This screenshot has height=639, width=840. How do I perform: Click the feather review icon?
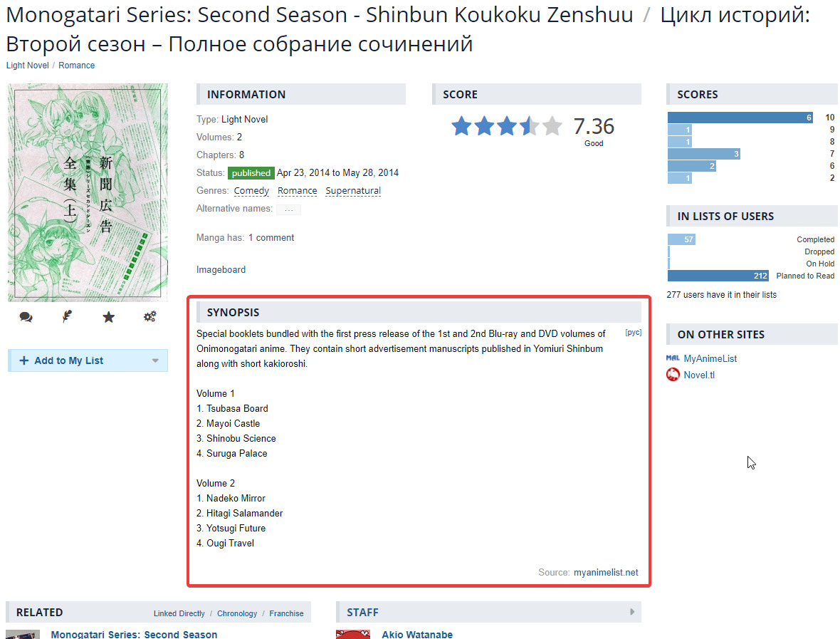67,317
